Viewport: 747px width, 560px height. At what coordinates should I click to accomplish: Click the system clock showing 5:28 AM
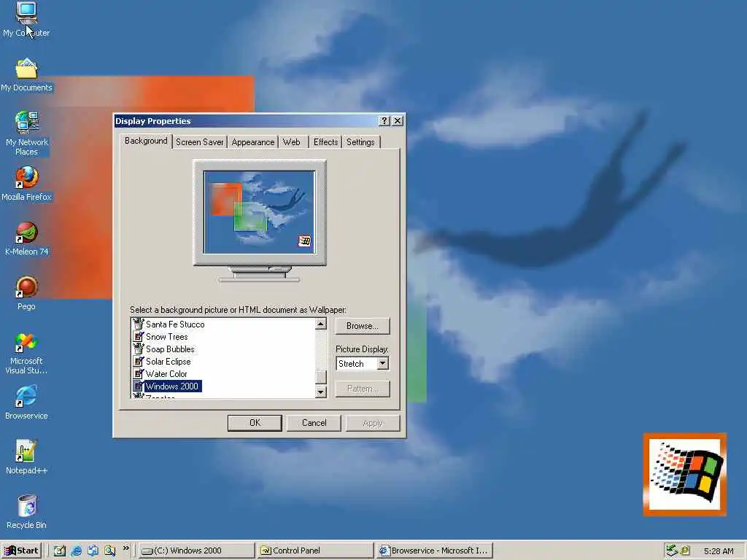coord(719,551)
